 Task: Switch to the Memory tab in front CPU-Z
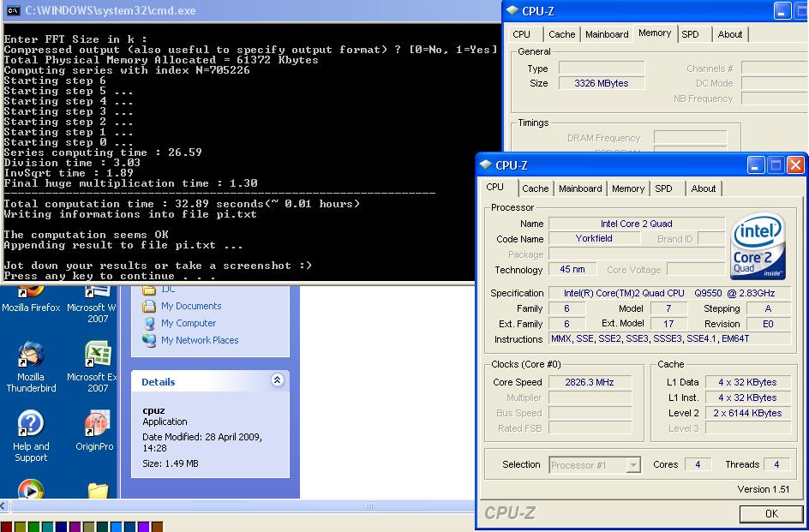pyautogui.click(x=628, y=188)
